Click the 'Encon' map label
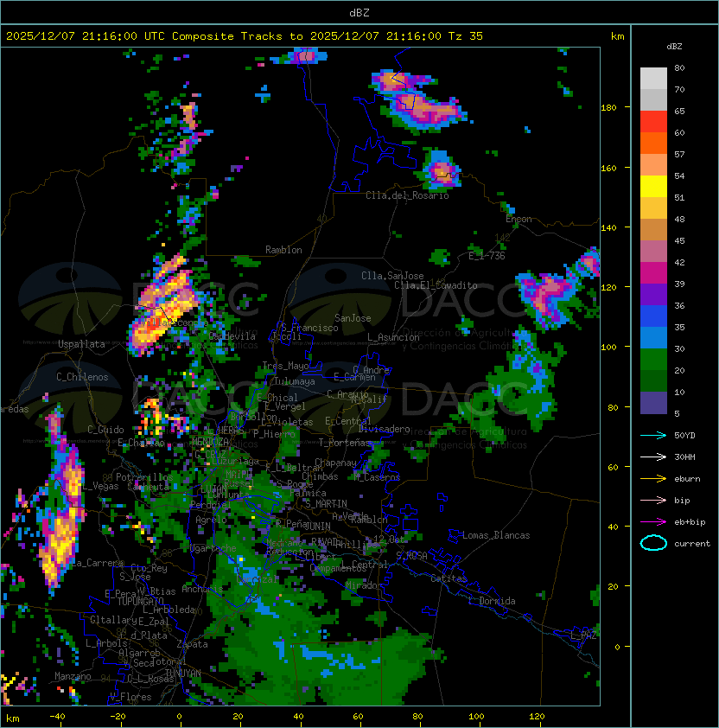The image size is (719, 728). point(519,219)
